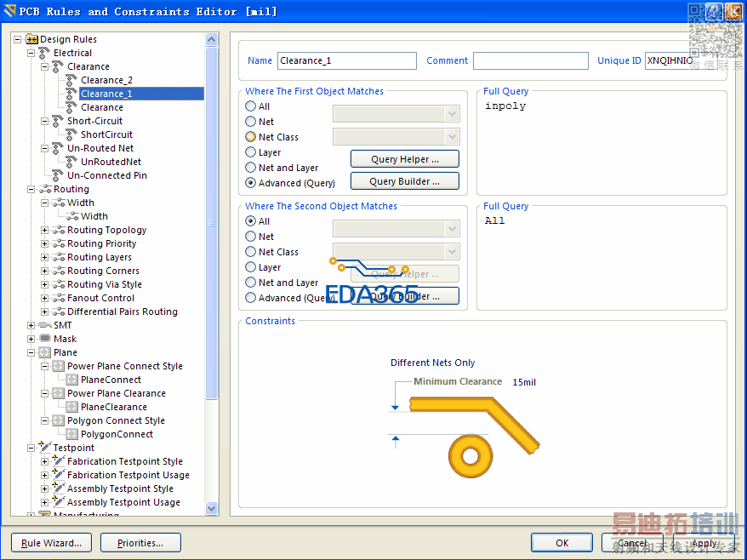
Task: Select Layer for the first object
Action: click(251, 152)
